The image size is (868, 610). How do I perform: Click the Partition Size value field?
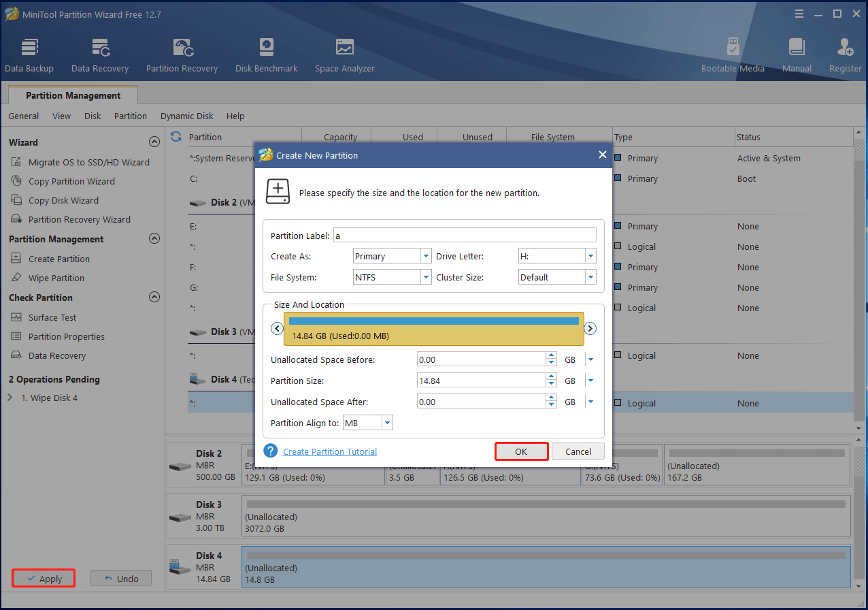(x=481, y=381)
